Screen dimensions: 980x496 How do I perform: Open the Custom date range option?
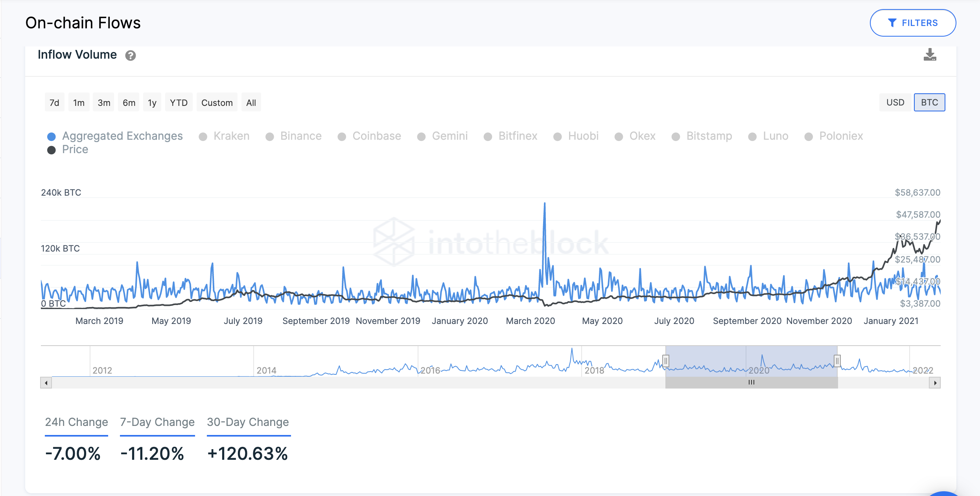click(217, 102)
